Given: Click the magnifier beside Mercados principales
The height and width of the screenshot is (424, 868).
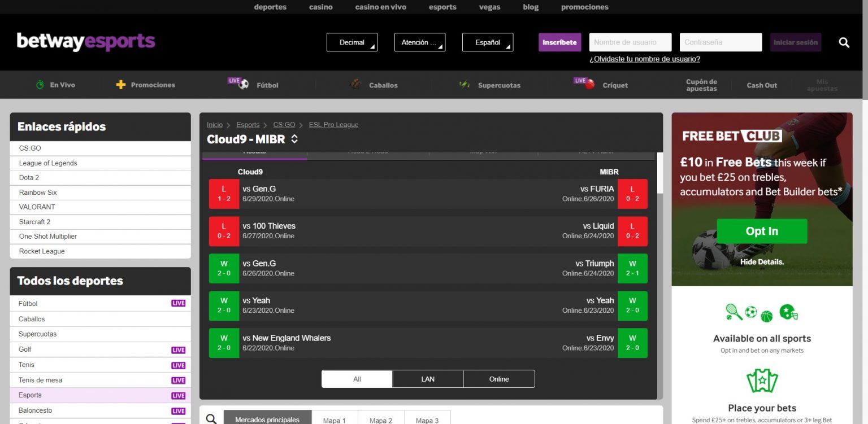Looking at the screenshot, I should [x=211, y=419].
